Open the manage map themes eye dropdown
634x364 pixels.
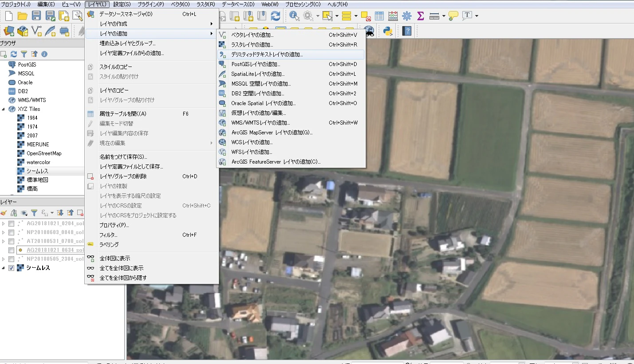pos(24,213)
